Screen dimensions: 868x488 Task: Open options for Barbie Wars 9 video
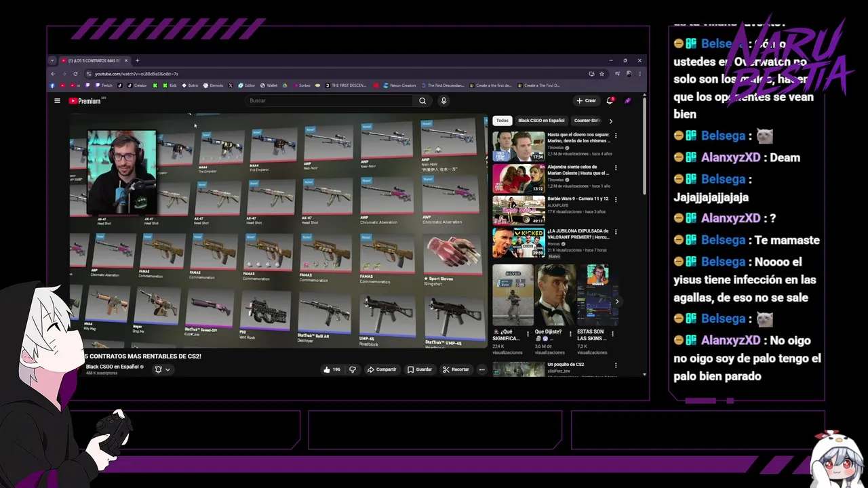tap(616, 199)
